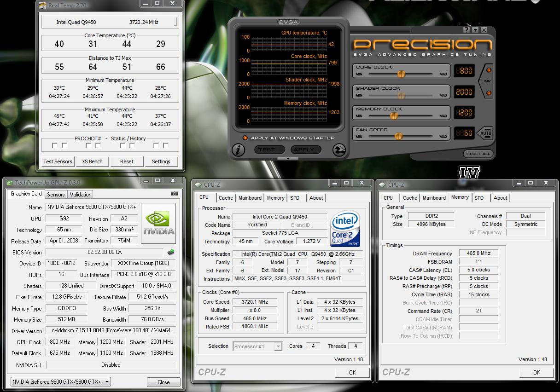Click the Real Temp title bar icon

click(42, 5)
